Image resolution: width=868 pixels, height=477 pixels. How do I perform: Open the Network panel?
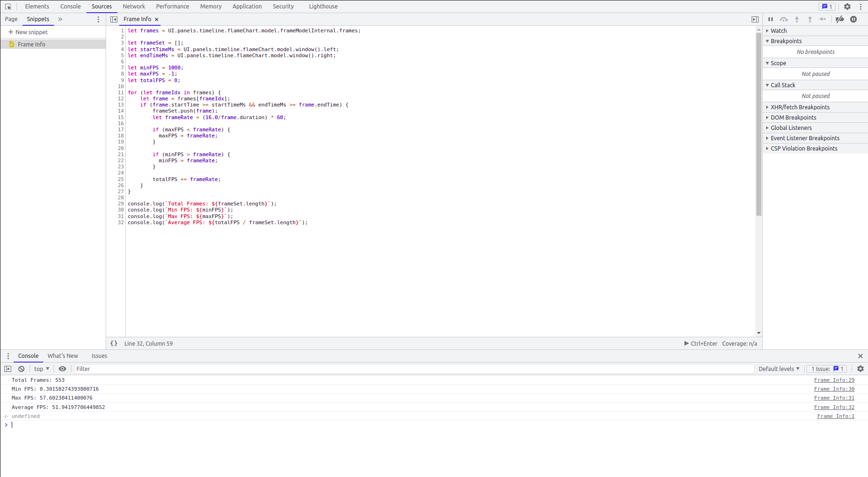pyautogui.click(x=134, y=7)
